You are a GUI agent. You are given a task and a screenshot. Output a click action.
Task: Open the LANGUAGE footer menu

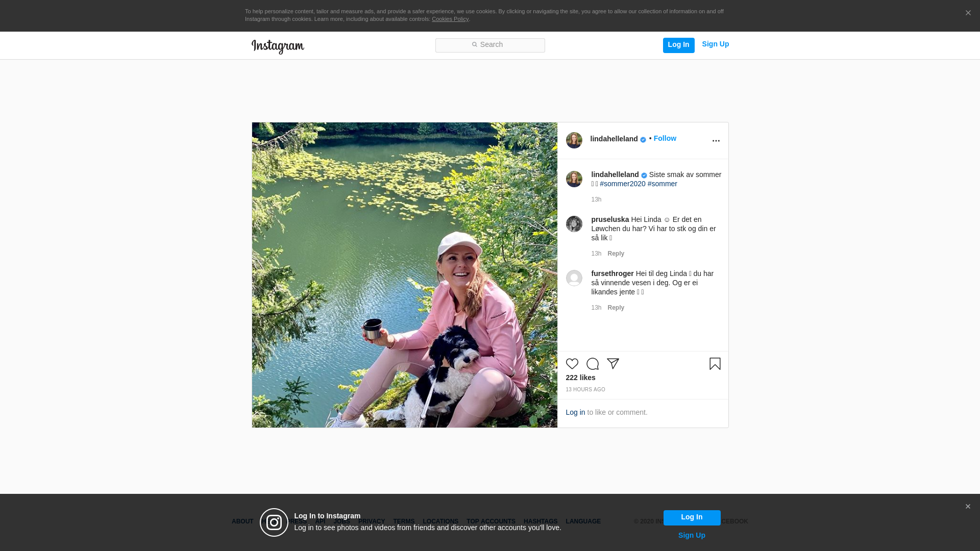point(583,521)
